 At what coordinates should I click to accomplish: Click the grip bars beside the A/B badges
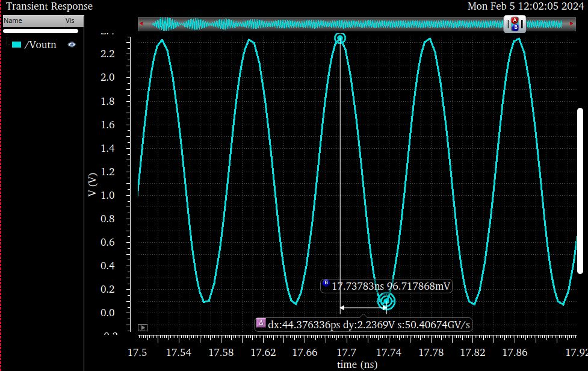(507, 23)
